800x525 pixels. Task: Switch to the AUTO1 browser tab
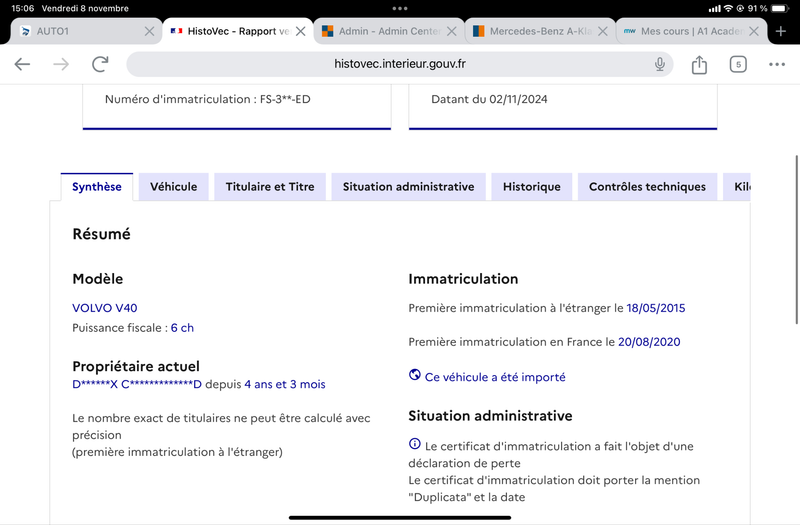tap(86, 31)
